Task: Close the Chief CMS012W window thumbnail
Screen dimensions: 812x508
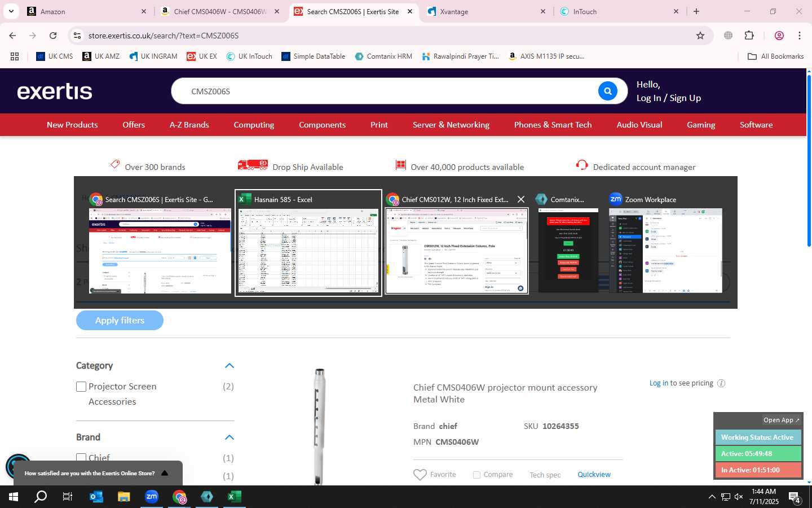Action: click(x=521, y=199)
